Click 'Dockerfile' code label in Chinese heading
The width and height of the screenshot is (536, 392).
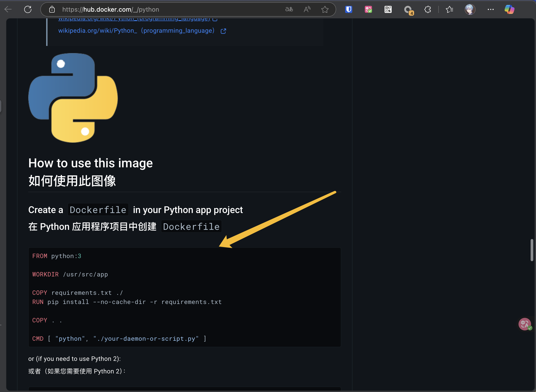pos(191,226)
